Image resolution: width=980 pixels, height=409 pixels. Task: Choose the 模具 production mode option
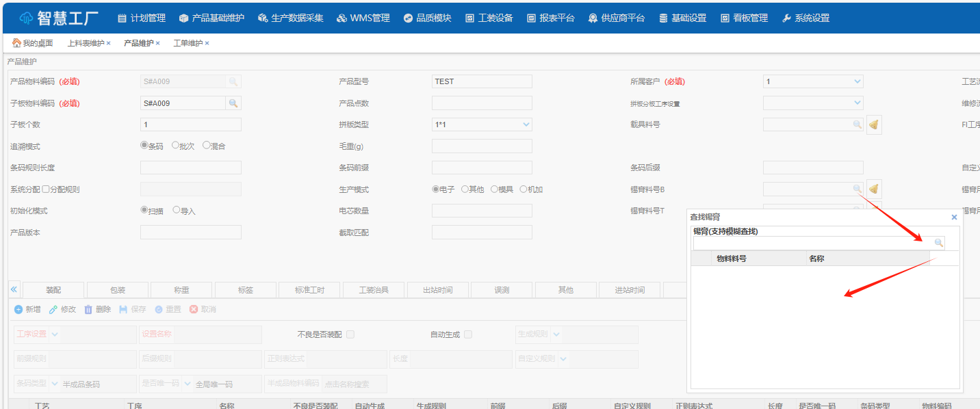(495, 189)
